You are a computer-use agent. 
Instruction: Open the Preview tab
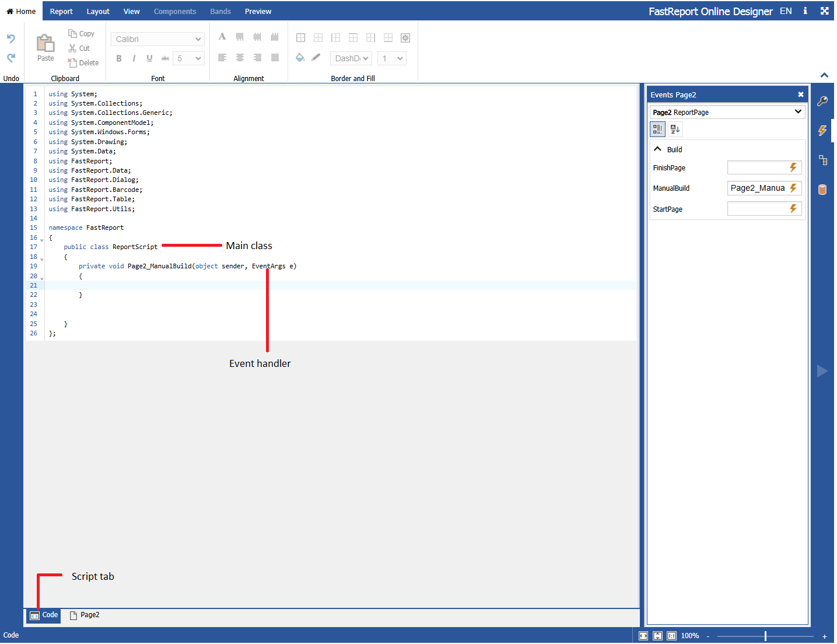[258, 11]
